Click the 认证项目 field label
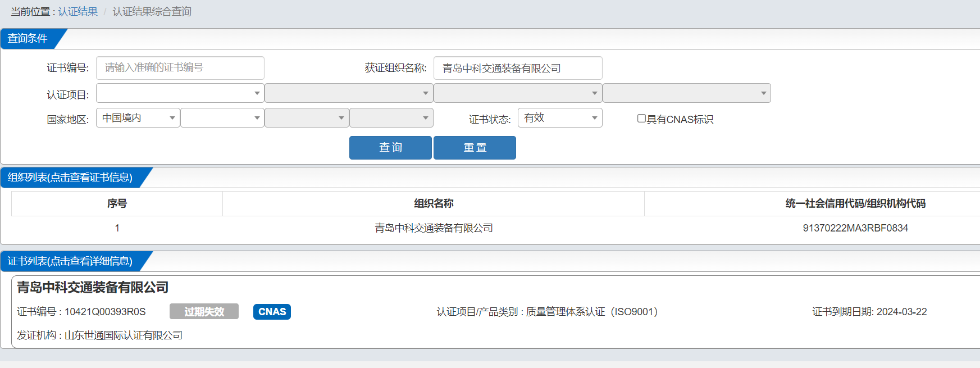This screenshot has width=980, height=368. click(67, 95)
